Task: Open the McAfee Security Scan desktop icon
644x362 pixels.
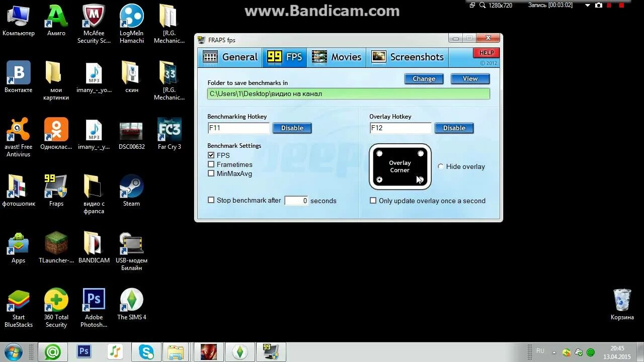Action: [x=94, y=24]
